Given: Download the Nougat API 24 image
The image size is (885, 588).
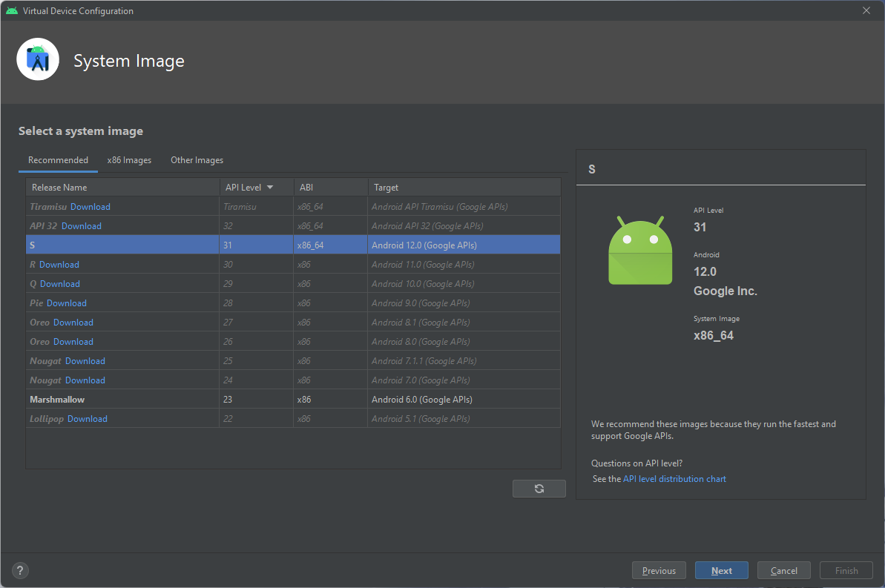Looking at the screenshot, I should pyautogui.click(x=85, y=380).
